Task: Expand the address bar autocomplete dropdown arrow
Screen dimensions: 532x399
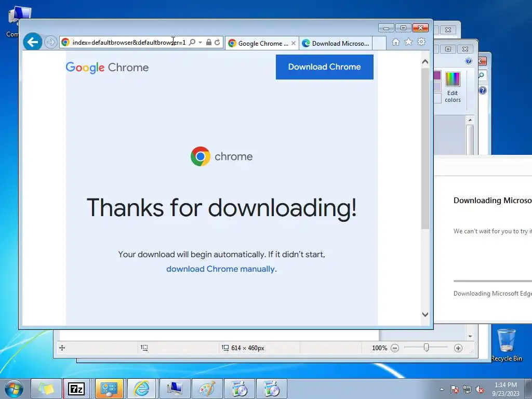Action: (200, 42)
